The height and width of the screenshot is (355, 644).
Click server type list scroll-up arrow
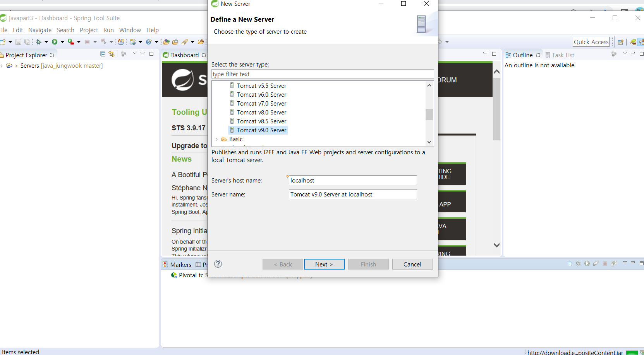429,85
